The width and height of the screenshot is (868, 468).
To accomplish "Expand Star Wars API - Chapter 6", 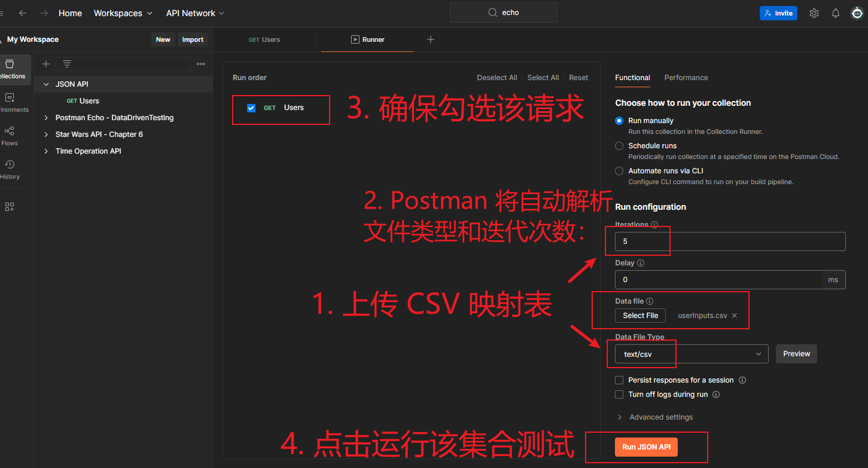I will click(x=46, y=134).
